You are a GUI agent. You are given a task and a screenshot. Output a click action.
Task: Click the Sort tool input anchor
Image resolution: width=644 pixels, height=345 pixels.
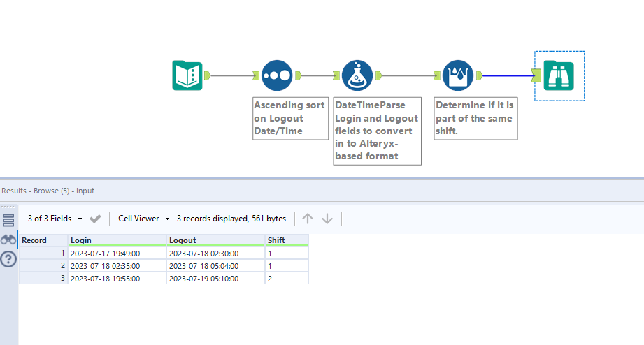[256, 75]
